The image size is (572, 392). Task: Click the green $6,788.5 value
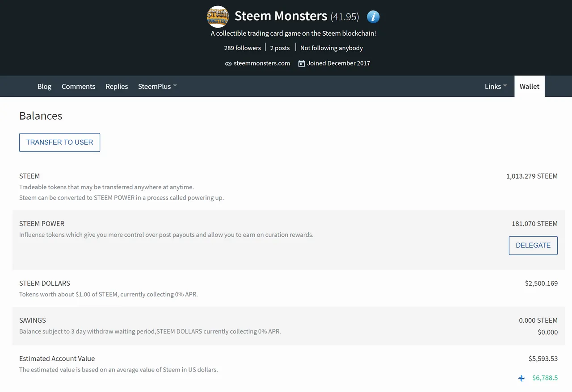(545, 378)
